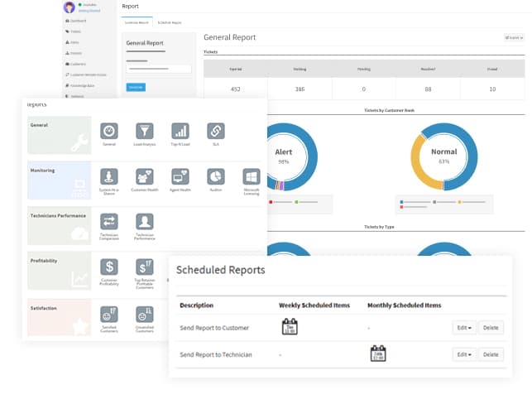
Task: Click the blue Generate button
Action: click(136, 87)
